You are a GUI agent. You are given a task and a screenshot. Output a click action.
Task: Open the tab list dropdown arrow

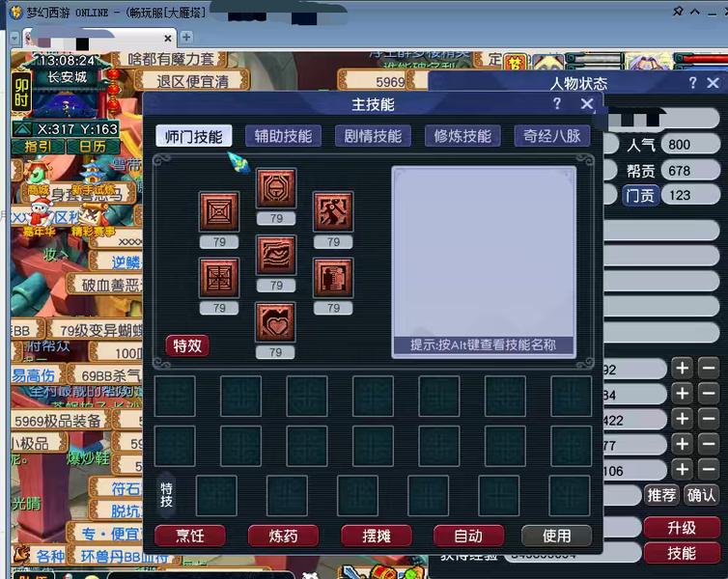[x=14, y=38]
